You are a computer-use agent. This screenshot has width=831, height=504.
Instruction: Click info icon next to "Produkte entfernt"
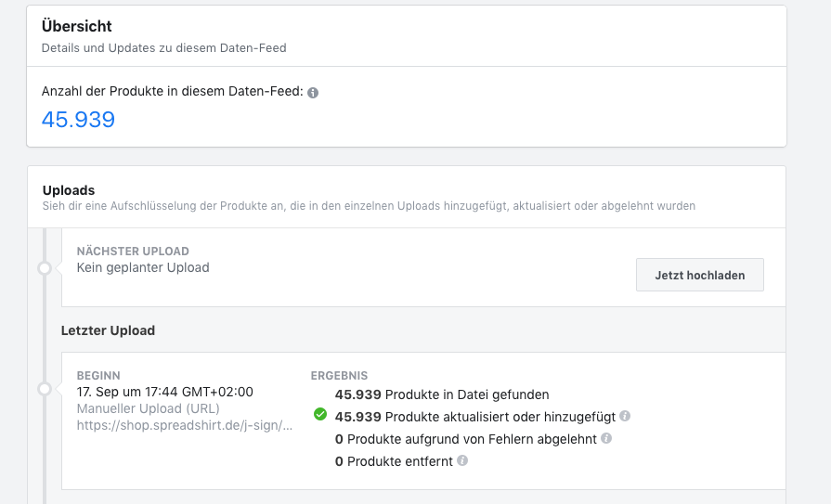click(462, 460)
